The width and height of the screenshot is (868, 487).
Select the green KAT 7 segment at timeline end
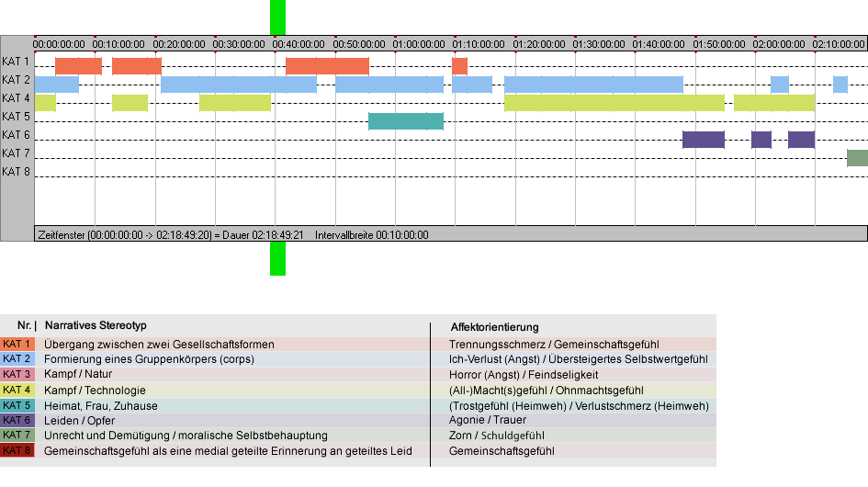tap(858, 158)
